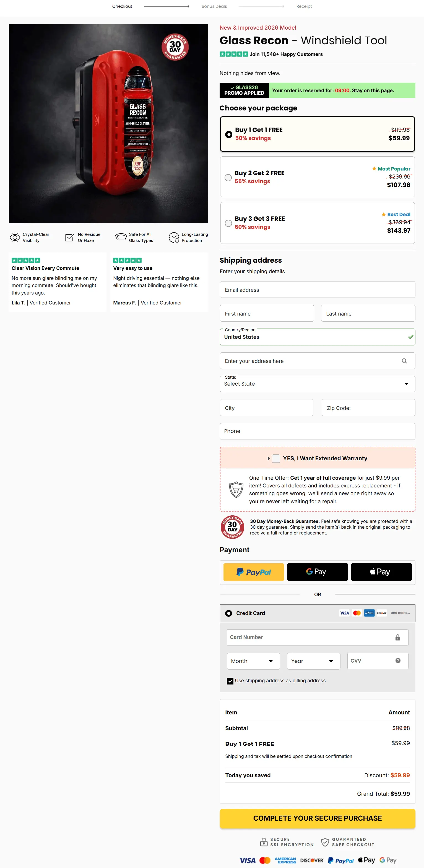The height and width of the screenshot is (868, 424).
Task: Click the footer Google Pay logo
Action: point(387,860)
